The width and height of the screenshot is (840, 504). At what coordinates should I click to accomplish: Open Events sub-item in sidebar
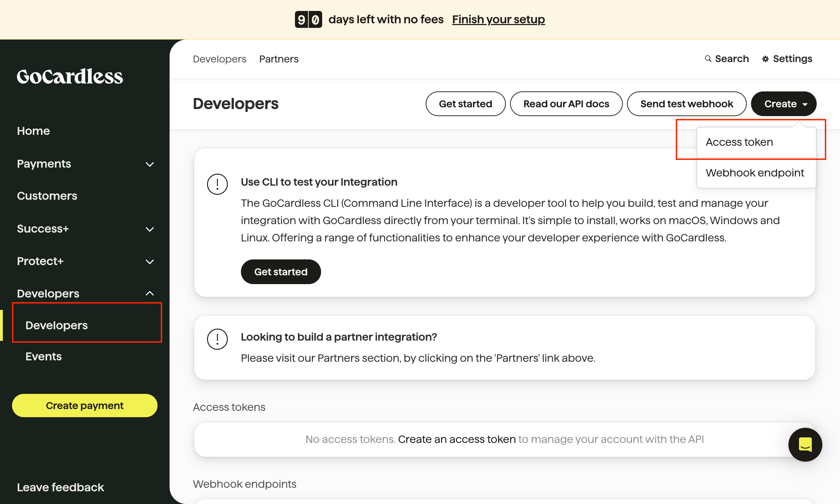click(43, 356)
